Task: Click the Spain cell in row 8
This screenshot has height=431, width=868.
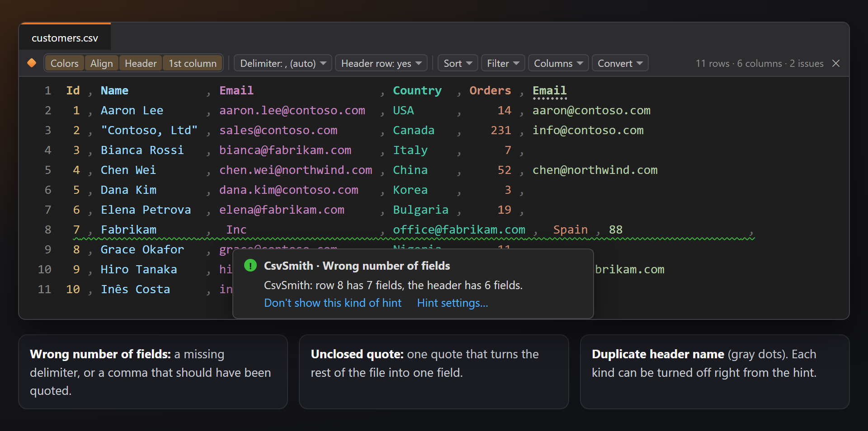Action: pos(571,230)
